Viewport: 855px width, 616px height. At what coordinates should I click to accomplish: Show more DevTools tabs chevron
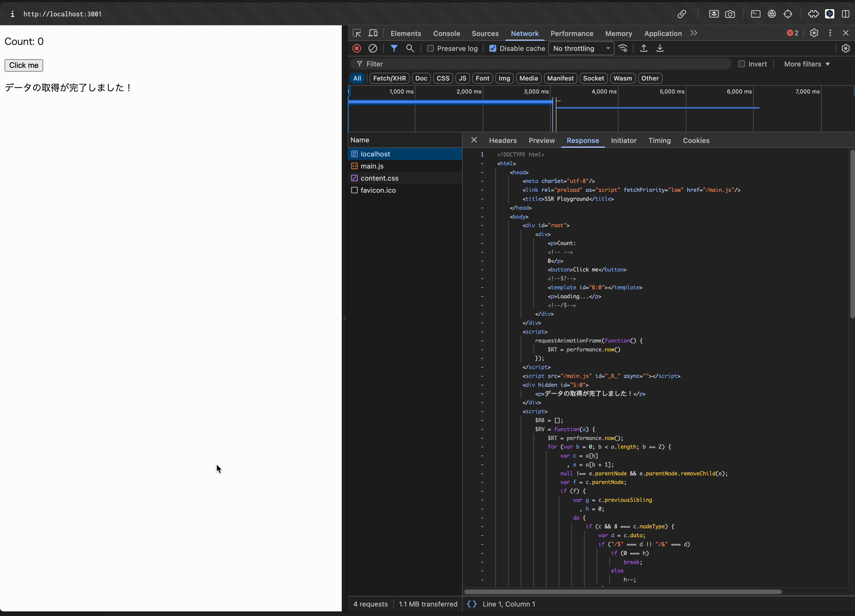[694, 33]
